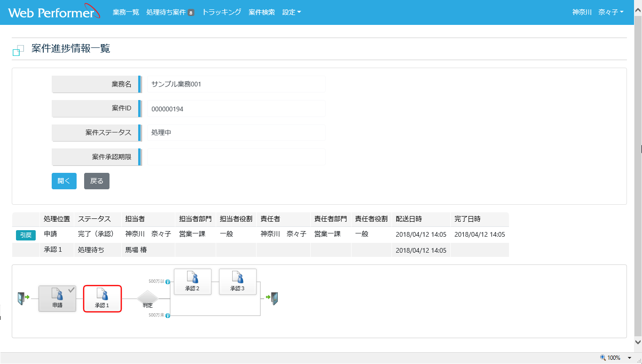Viewport: 642px width, 364px height.
Task: Open the トラッキング menu item
Action: 221,12
